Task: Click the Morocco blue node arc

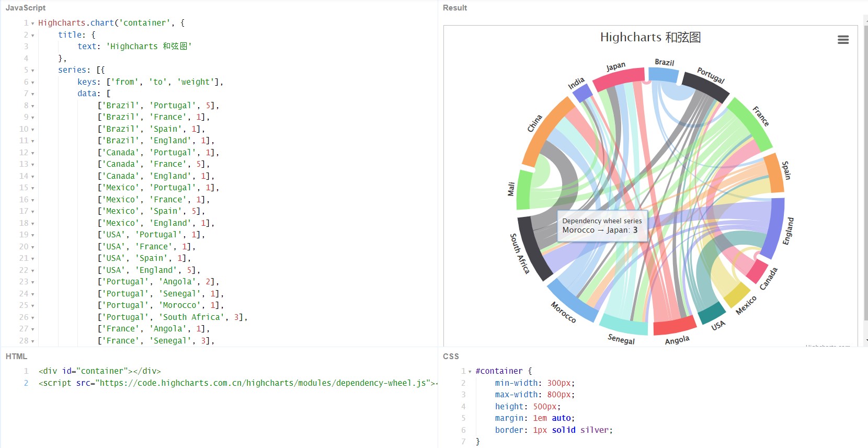Action: point(573,300)
